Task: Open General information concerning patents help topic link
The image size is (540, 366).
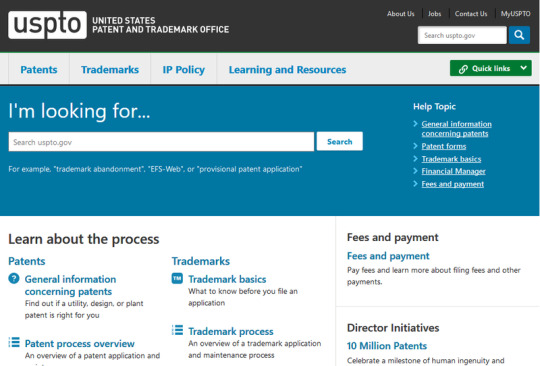Action: click(456, 129)
